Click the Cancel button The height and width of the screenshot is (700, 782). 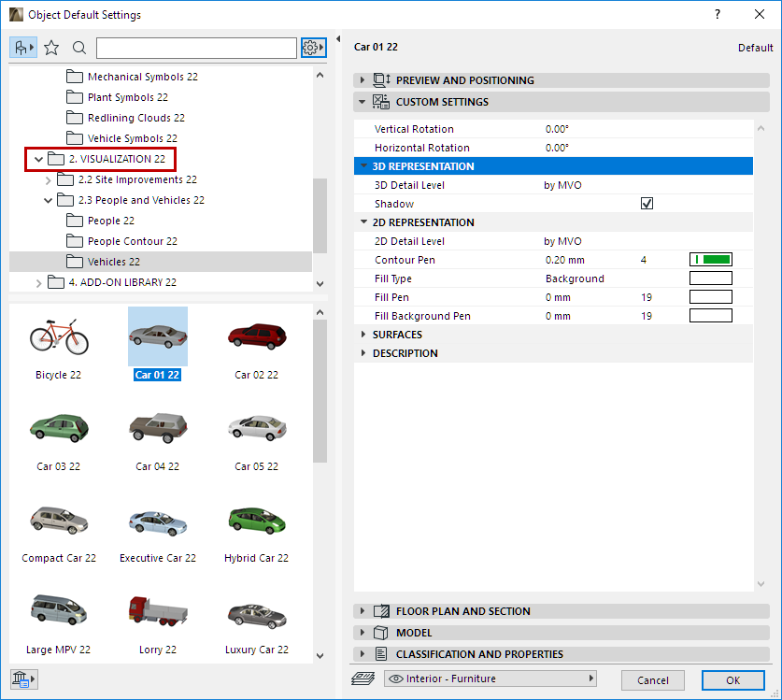click(653, 680)
